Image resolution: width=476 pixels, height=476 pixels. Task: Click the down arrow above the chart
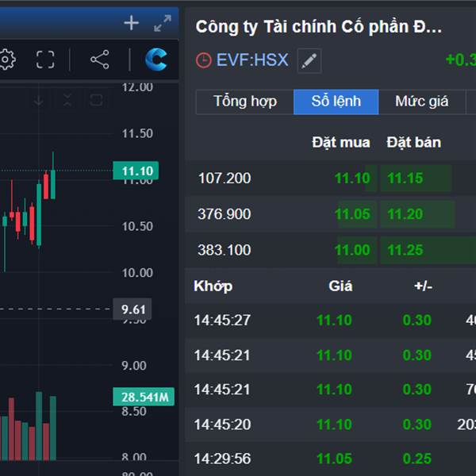(x=39, y=100)
